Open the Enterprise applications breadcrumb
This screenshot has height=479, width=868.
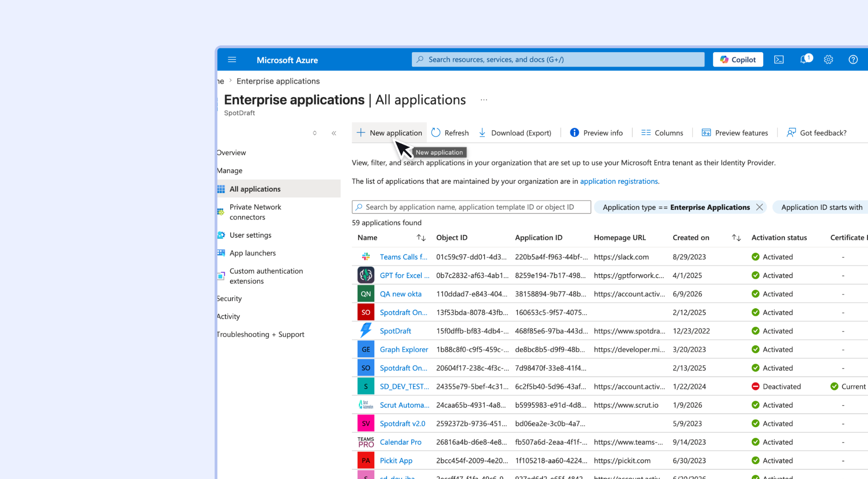point(278,81)
